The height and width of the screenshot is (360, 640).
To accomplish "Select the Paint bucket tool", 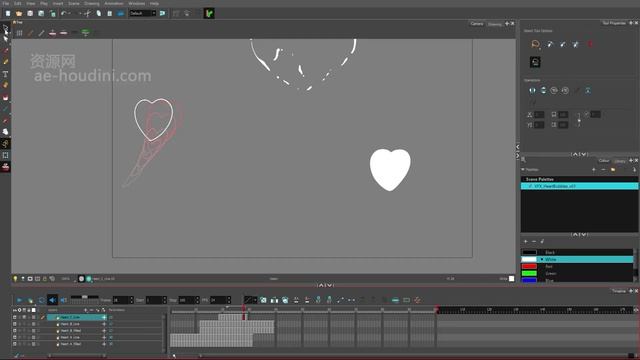I will 6,85.
